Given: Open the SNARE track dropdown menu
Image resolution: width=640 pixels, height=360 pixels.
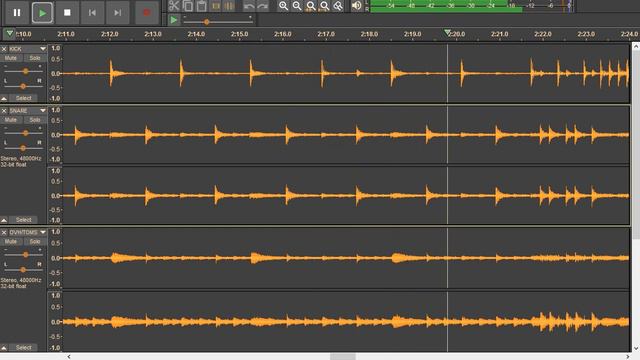Looking at the screenshot, I should [42, 111].
